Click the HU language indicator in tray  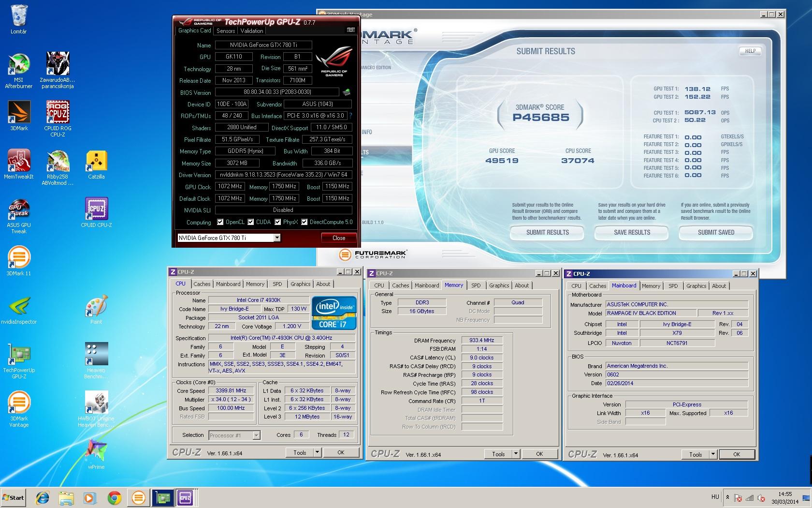click(x=715, y=497)
